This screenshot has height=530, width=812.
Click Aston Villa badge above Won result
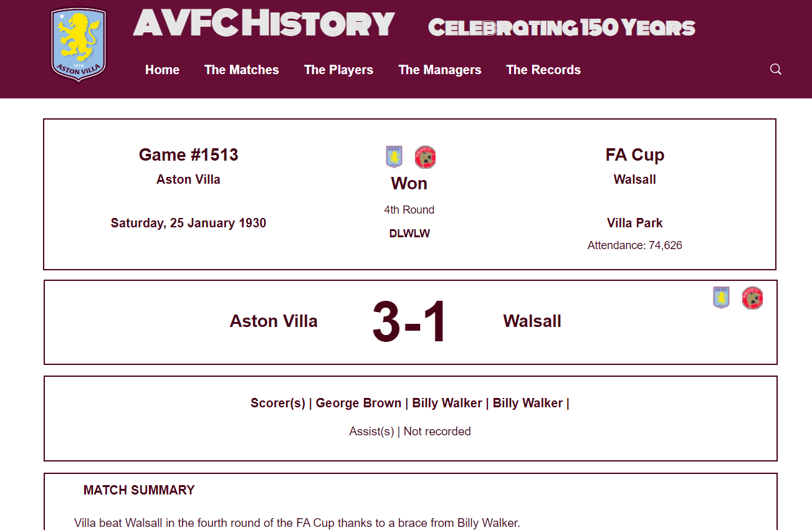[394, 157]
